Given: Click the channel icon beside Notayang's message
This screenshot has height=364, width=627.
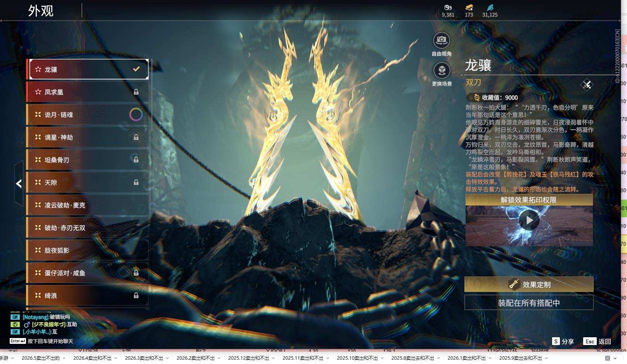Looking at the screenshot, I should [x=15, y=317].
